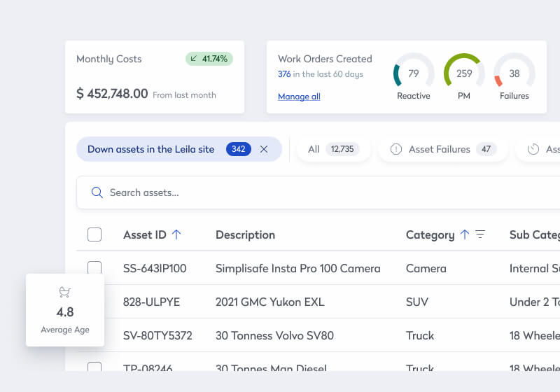Check the SS-643IP100 row checkbox
The height and width of the screenshot is (392, 560).
click(94, 268)
